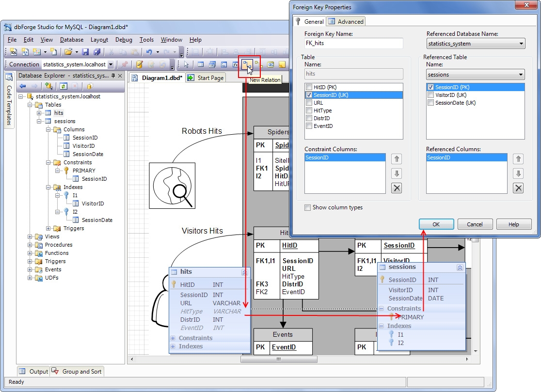Remove referenced column with X button

click(518, 188)
